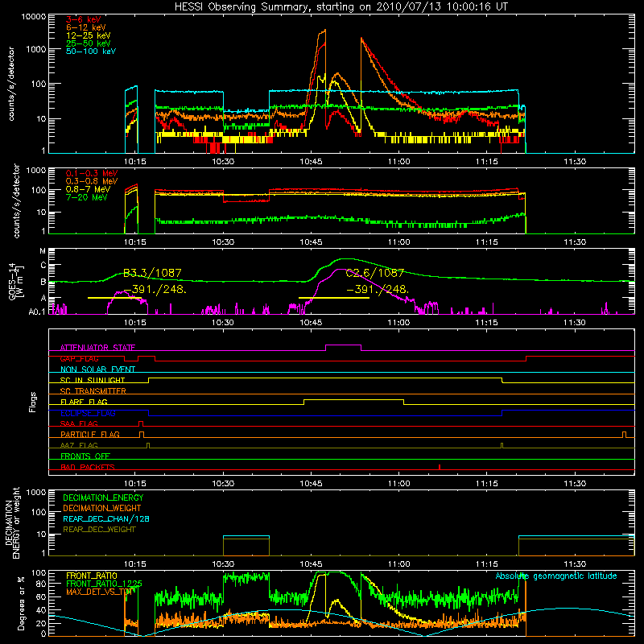This screenshot has height=644, width=644.
Task: Click the 10:45 time tick under the top panel
Action: (x=311, y=162)
